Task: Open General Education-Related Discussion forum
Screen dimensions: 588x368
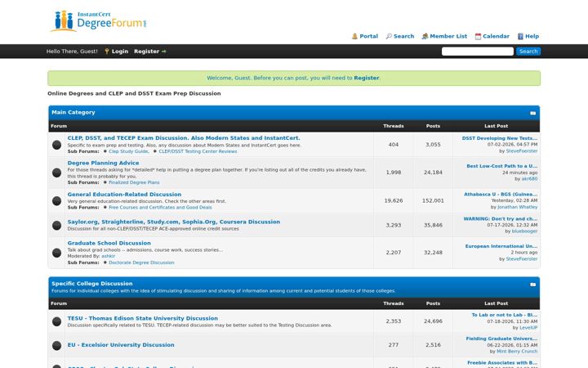Action: pyautogui.click(x=124, y=195)
